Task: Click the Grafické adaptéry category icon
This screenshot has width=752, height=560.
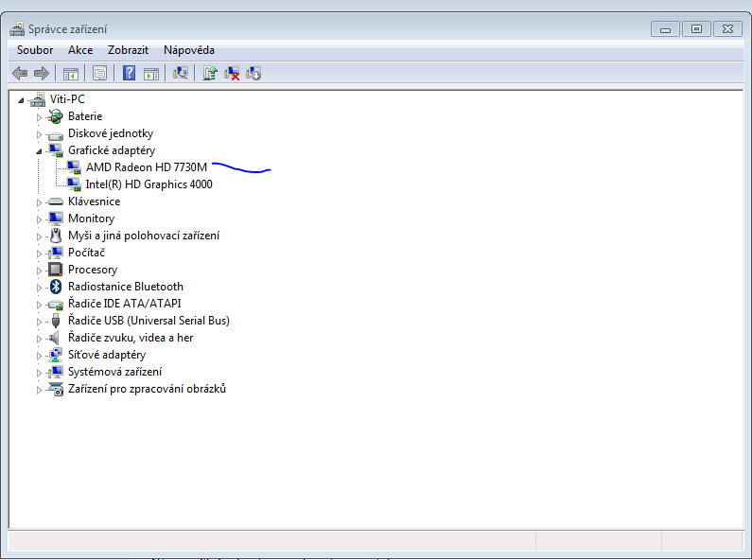Action: point(56,150)
